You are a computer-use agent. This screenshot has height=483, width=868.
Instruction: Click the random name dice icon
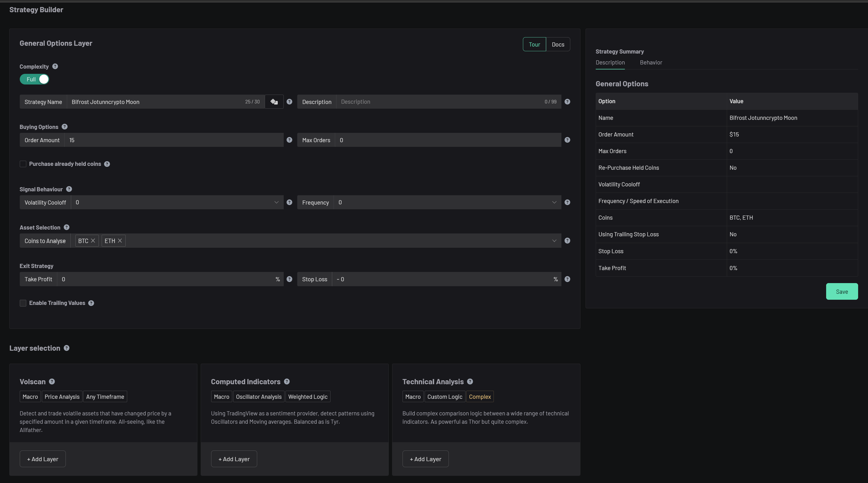tap(274, 102)
